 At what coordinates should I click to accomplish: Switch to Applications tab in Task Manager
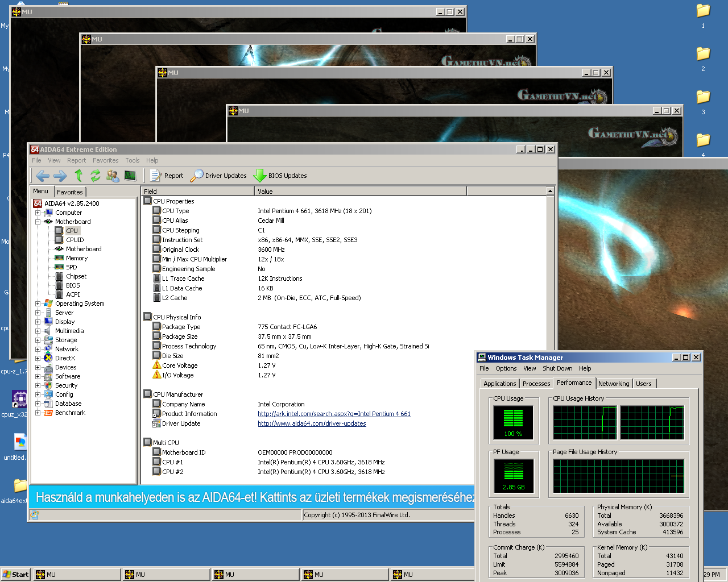coord(500,384)
